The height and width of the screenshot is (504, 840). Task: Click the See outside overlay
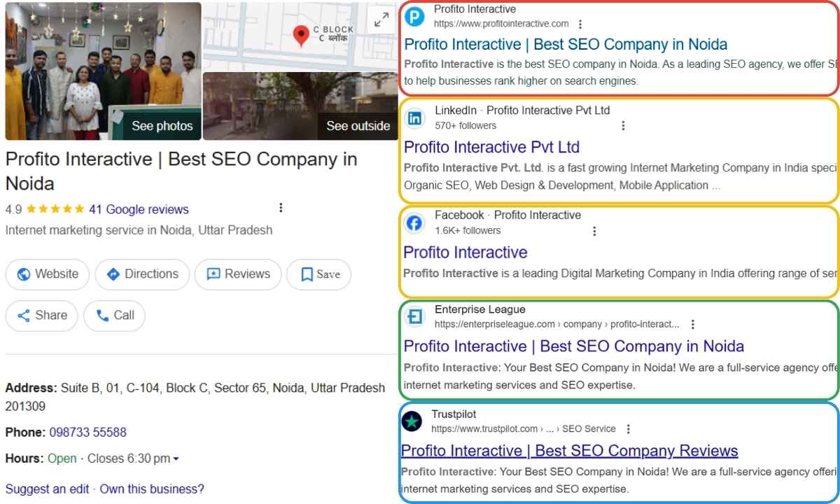click(x=358, y=126)
